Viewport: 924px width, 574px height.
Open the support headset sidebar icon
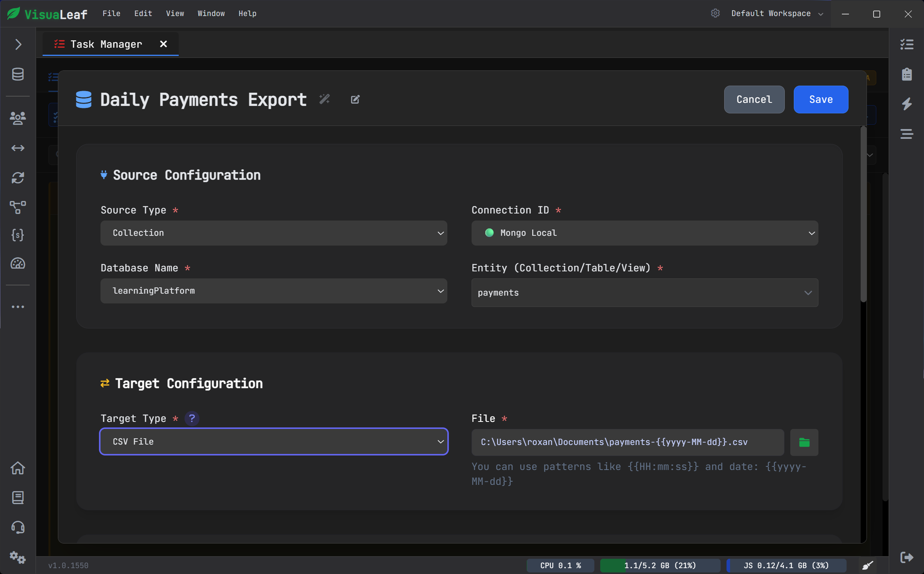18,527
